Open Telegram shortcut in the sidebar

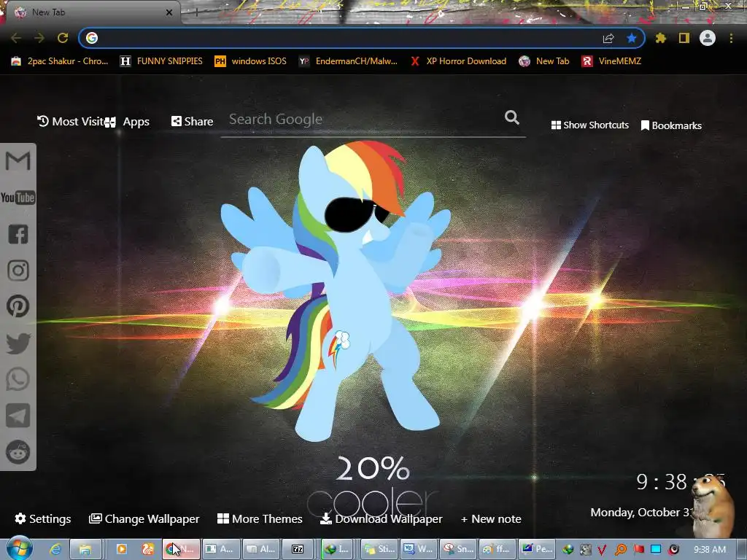point(18,416)
